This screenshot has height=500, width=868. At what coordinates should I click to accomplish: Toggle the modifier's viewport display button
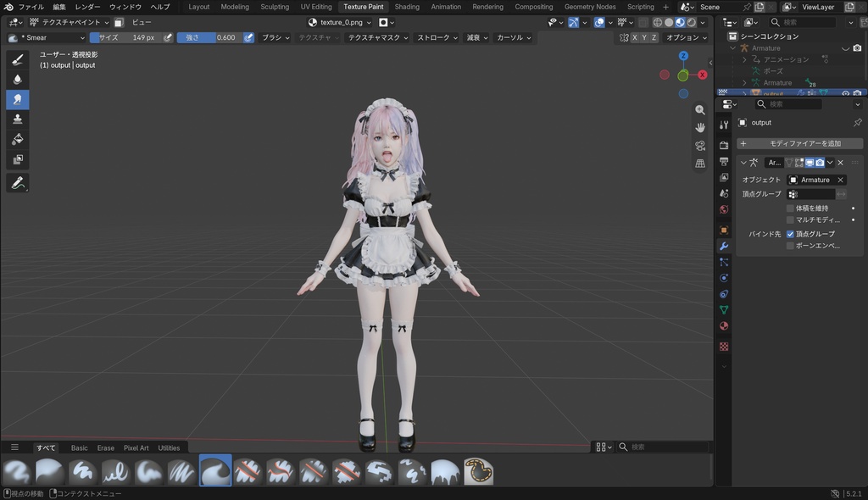(x=810, y=163)
